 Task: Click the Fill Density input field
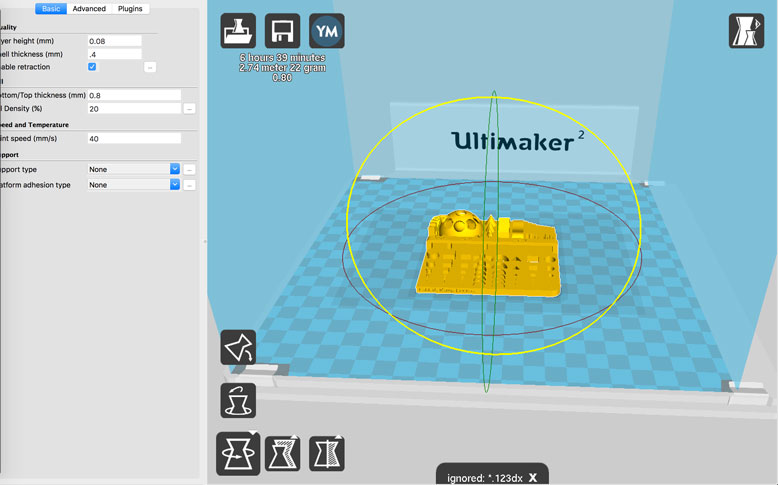click(x=134, y=109)
